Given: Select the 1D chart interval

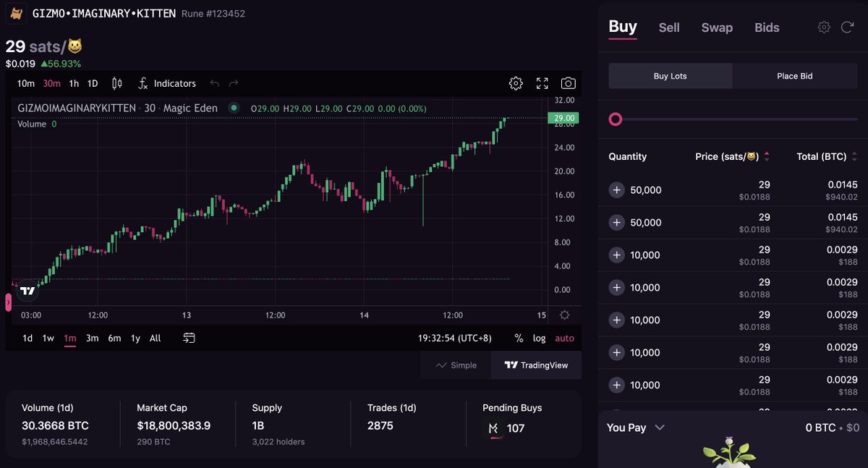Looking at the screenshot, I should [x=93, y=83].
